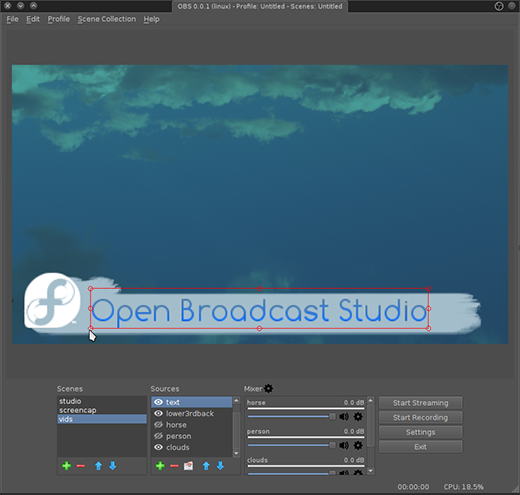Click the CPU usage status text

pyautogui.click(x=464, y=487)
